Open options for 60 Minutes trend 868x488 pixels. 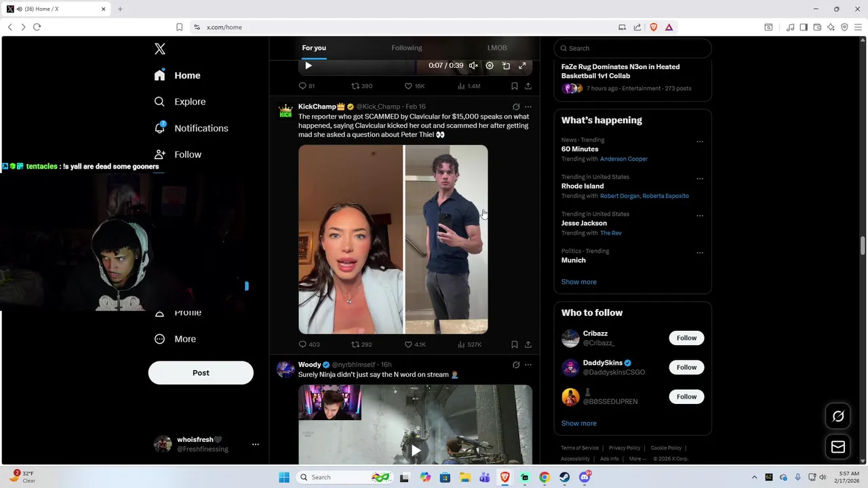pyautogui.click(x=700, y=142)
